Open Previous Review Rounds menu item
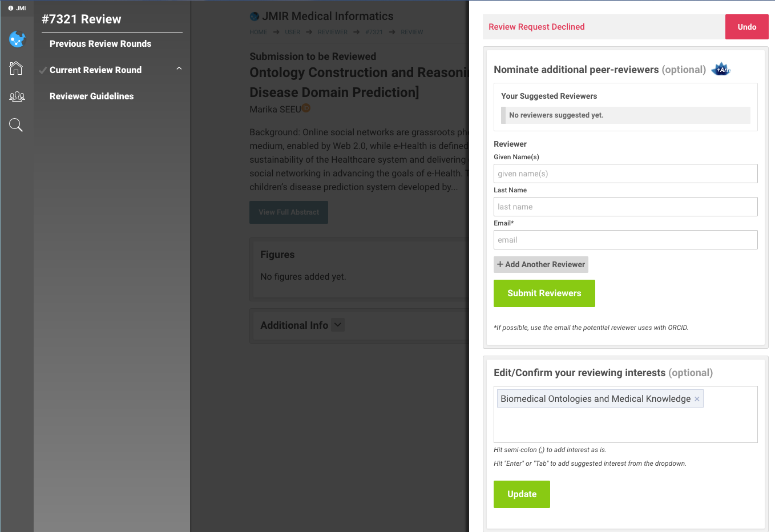This screenshot has width=775, height=532. point(100,44)
